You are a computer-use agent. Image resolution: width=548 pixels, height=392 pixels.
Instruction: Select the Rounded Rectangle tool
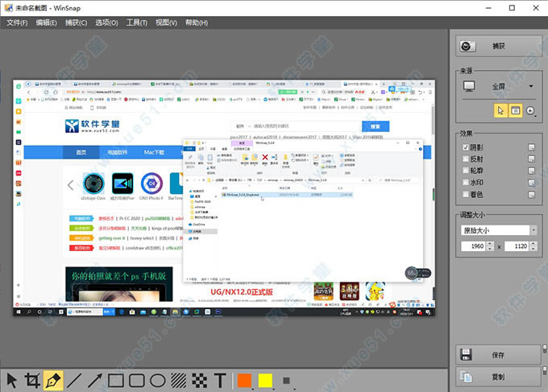tap(137, 381)
